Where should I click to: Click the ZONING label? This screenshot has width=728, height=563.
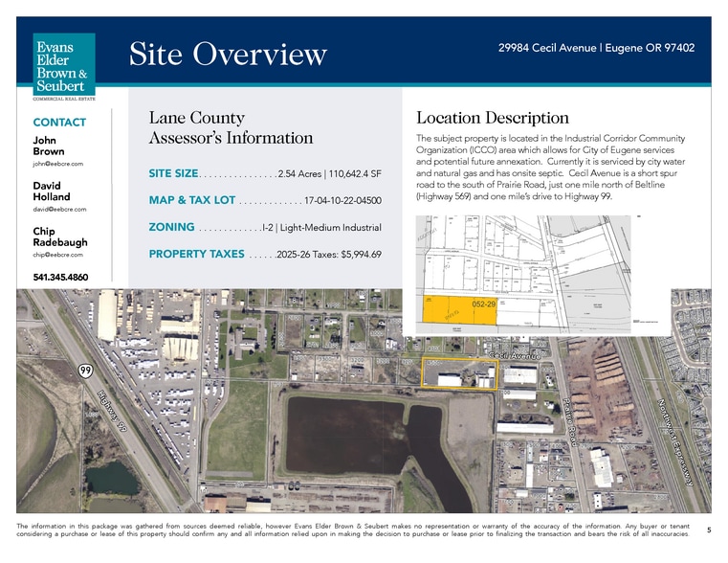[x=171, y=227]
